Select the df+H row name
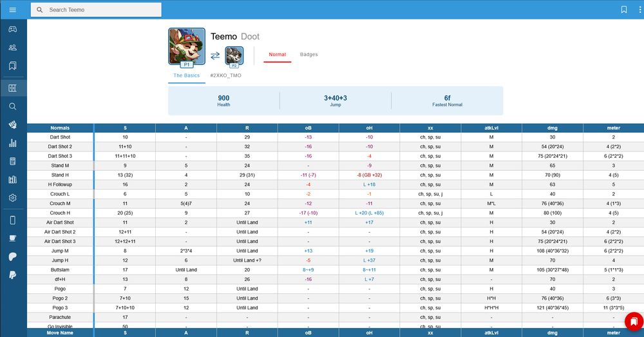Viewport: 644px width, 337px height. click(60, 280)
